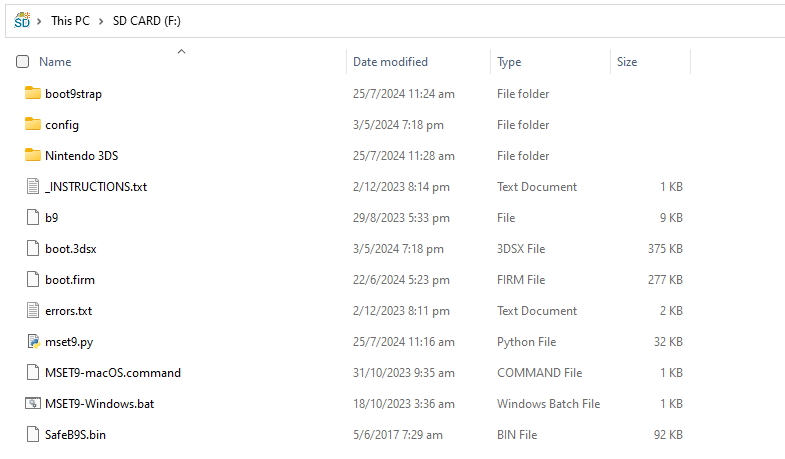Expand the chevron before This PC
Screen dimensions: 785x459
pos(40,20)
